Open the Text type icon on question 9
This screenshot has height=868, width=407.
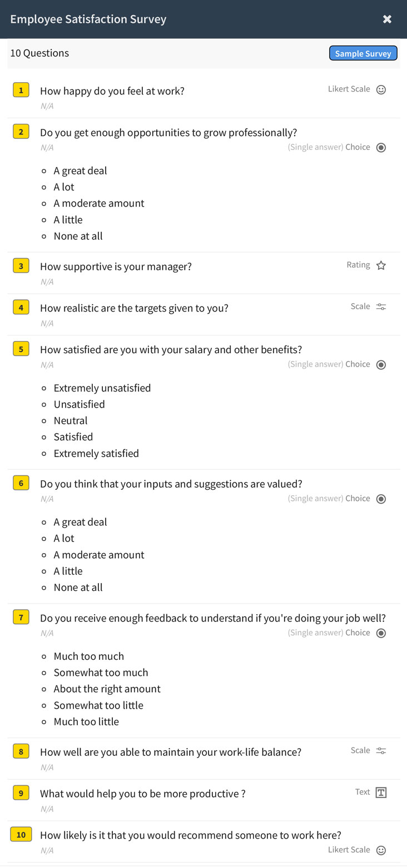381,792
